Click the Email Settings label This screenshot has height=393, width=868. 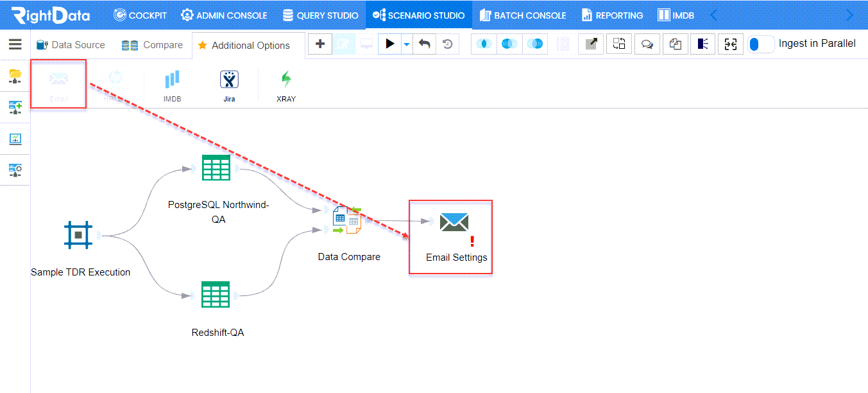(x=457, y=258)
